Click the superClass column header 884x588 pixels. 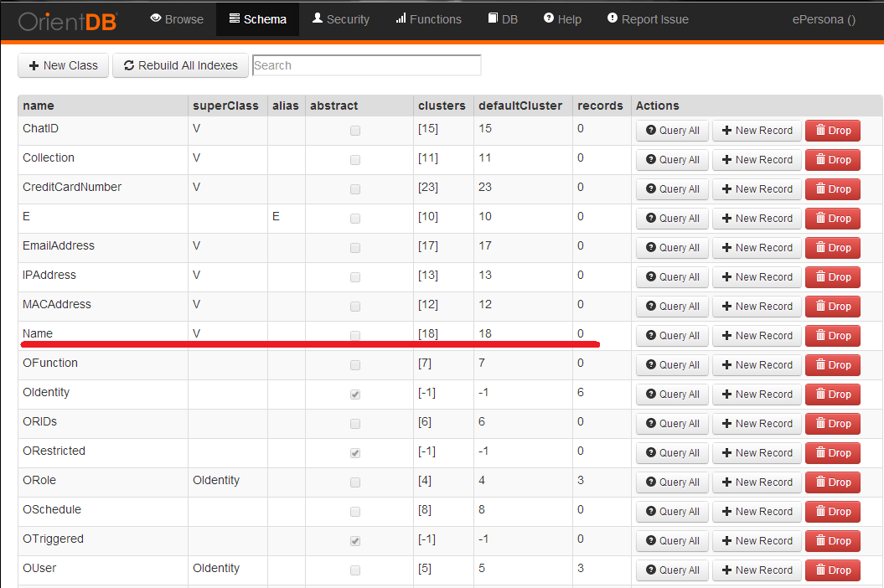(225, 106)
